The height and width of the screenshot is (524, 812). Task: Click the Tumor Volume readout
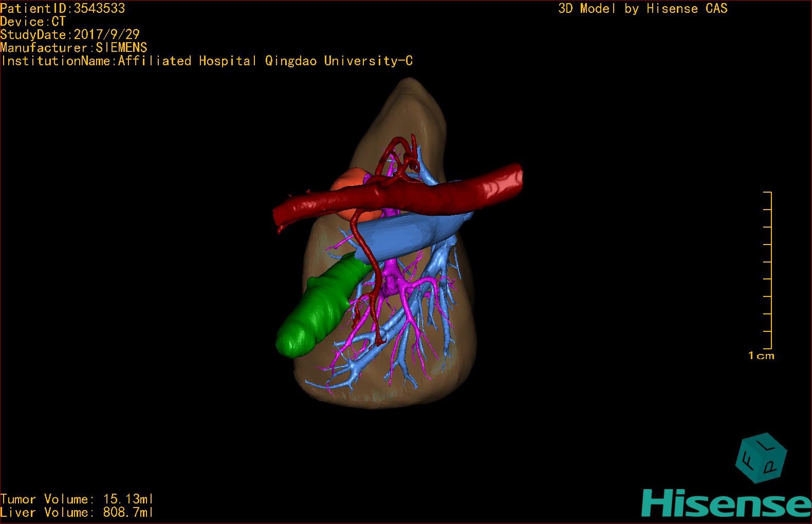click(x=77, y=499)
